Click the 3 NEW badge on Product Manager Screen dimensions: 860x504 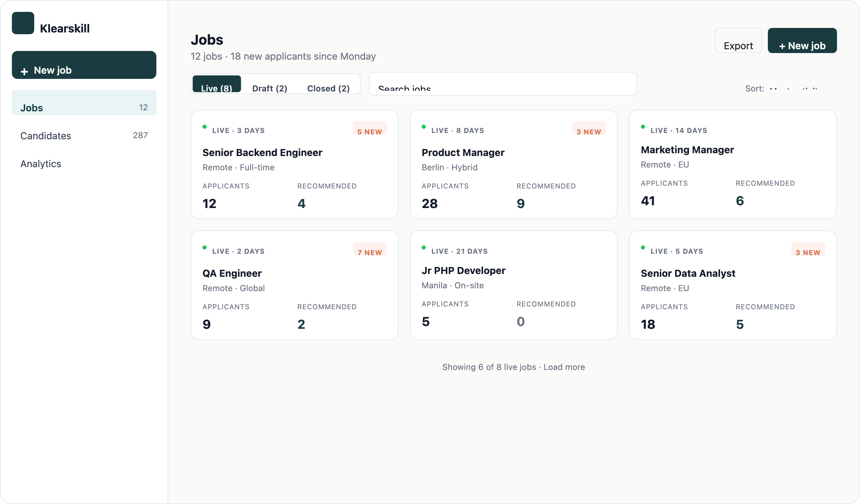point(589,128)
